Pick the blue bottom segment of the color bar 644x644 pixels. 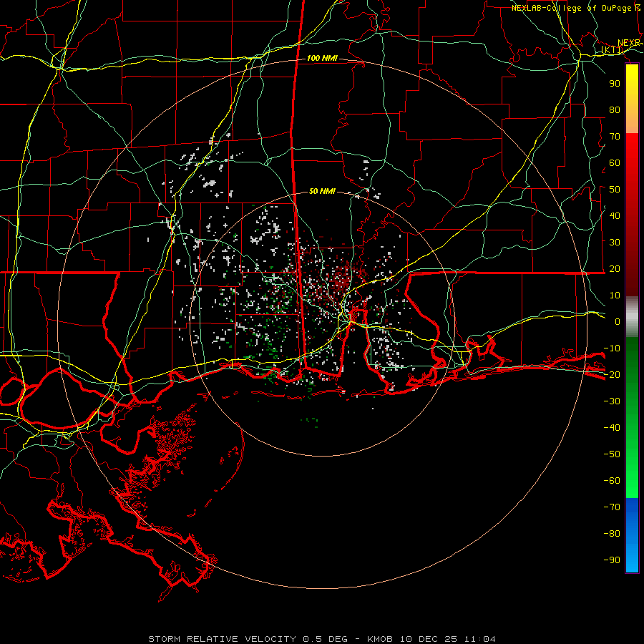pyautogui.click(x=632, y=535)
